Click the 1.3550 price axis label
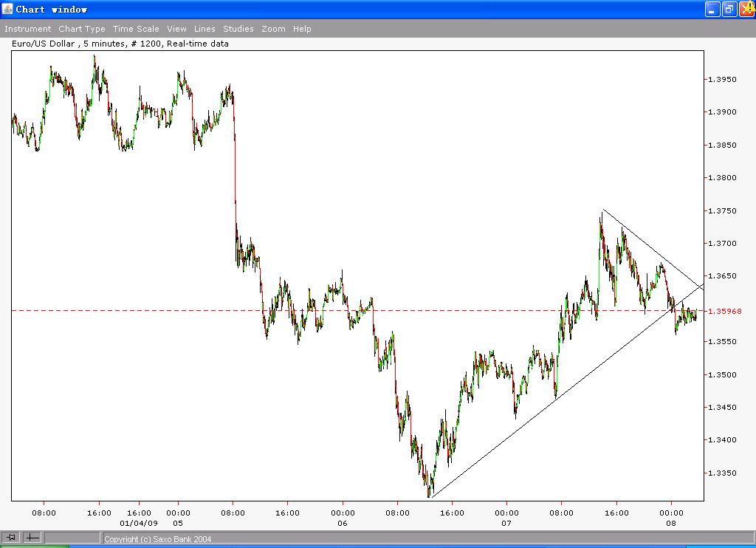The width and height of the screenshot is (756, 548). (722, 341)
